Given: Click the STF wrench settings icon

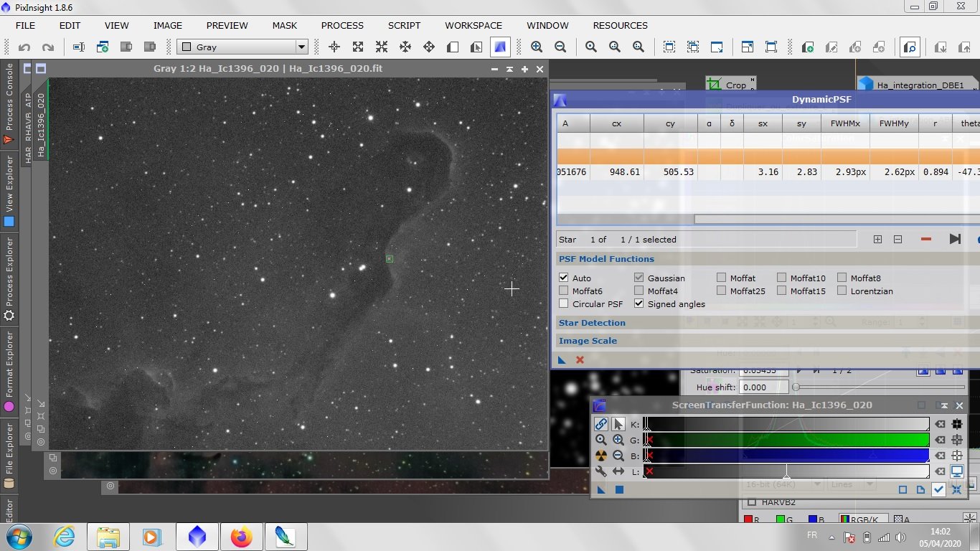Looking at the screenshot, I should point(601,471).
